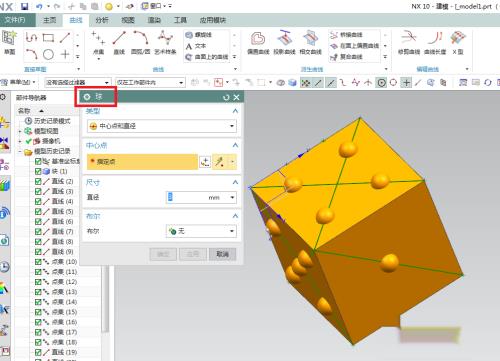Uncheck the 块 (1) feature checkbox
Screen dimensions: 500x361
pyautogui.click(x=38, y=171)
